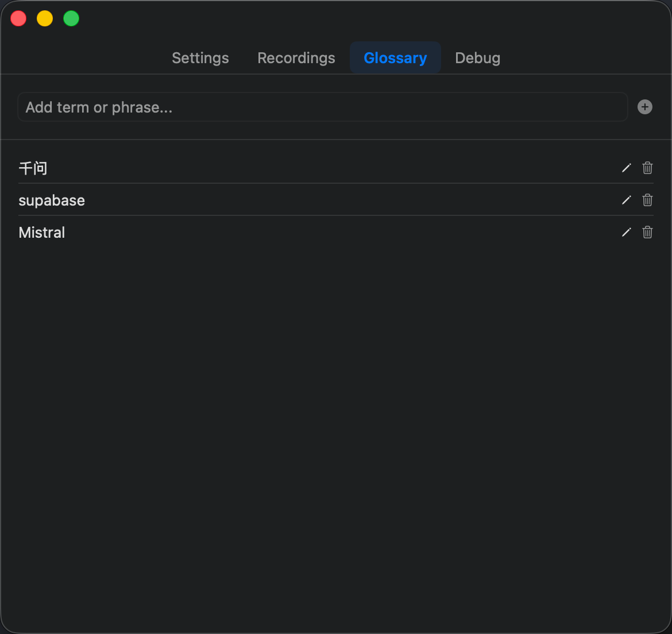Open the Recordings tab
Image resolution: width=672 pixels, height=634 pixels.
[296, 58]
